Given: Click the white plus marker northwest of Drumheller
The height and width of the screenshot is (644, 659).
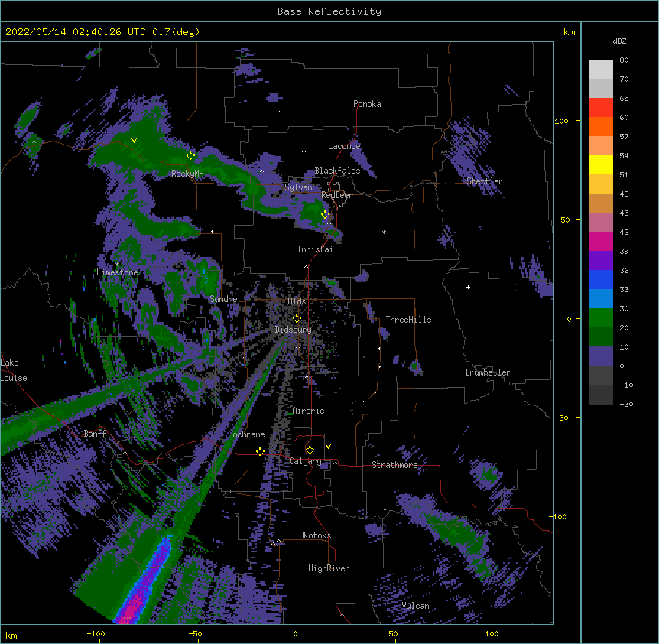Looking at the screenshot, I should point(468,287).
